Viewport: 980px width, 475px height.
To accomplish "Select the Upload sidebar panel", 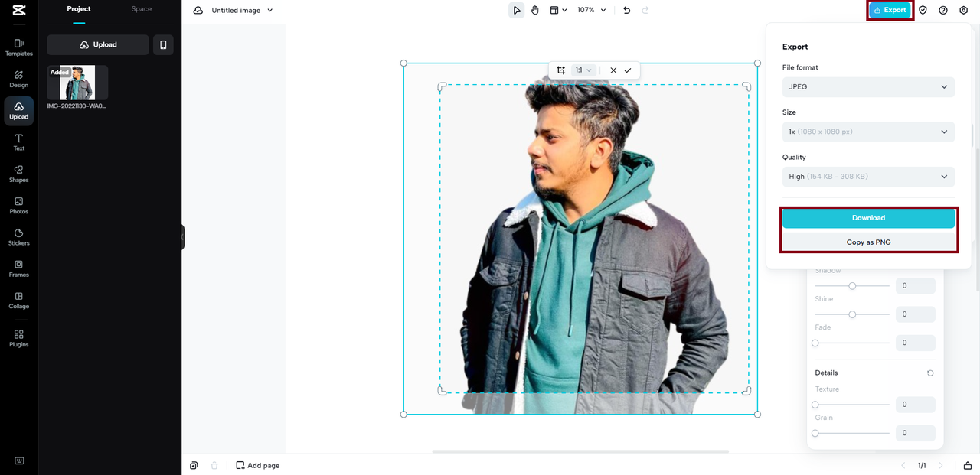I will (x=19, y=111).
